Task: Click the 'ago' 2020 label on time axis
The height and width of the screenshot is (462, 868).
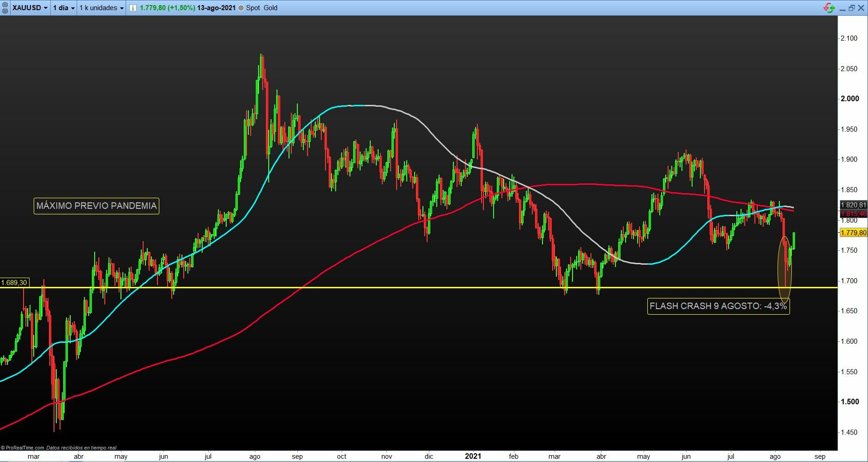Action: [255, 456]
